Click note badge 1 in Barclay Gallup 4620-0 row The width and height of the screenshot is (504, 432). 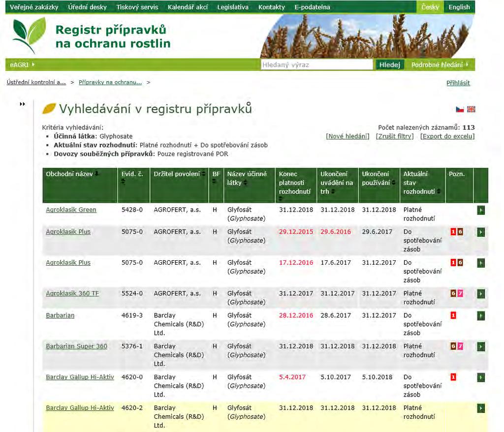pos(453,377)
